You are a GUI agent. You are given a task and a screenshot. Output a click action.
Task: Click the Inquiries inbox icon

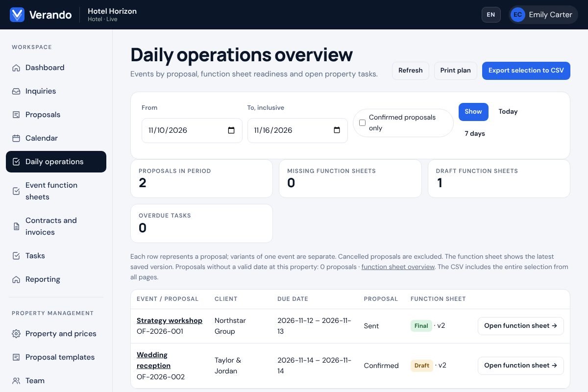(16, 91)
